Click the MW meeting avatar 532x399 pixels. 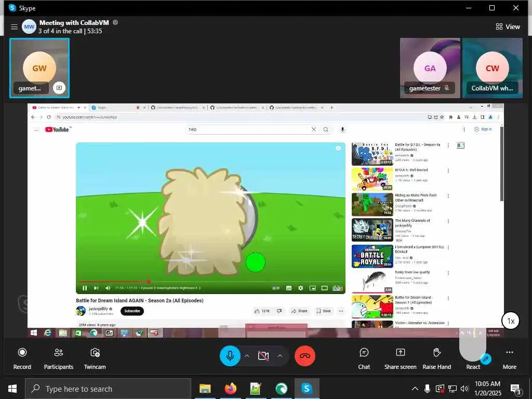pos(29,26)
